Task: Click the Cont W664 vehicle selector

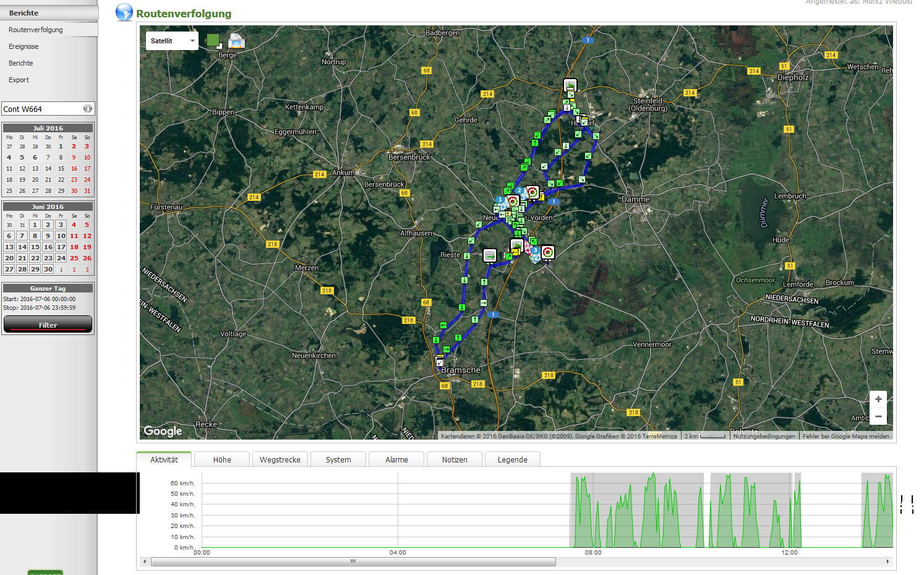Action: 43,109
